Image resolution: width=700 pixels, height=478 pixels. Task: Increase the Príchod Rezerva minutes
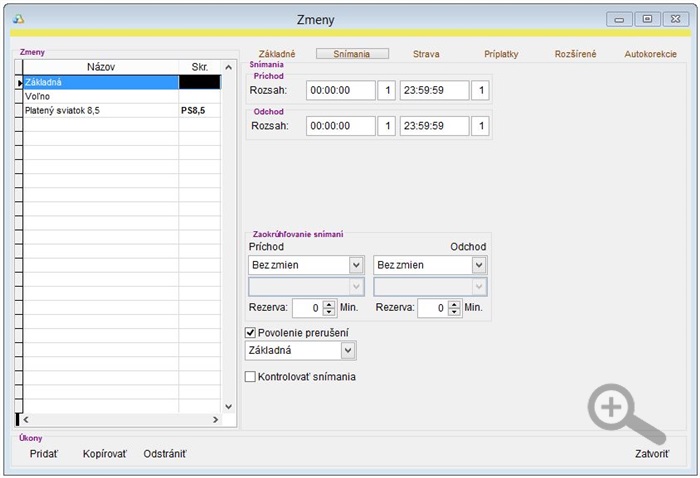pyautogui.click(x=329, y=304)
